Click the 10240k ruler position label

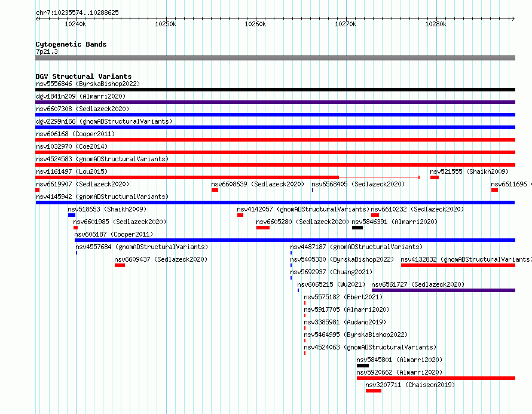[75, 24]
